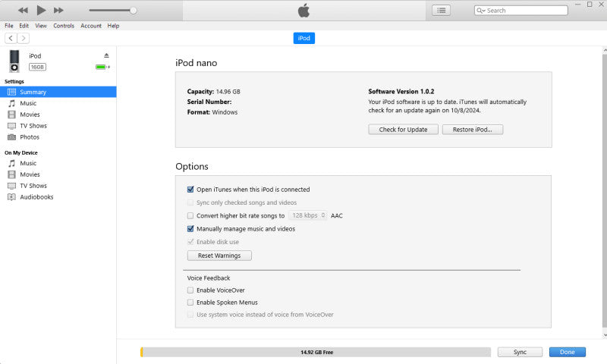Go forward with the right chevron
Viewport: 607px width, 364px height.
point(24,38)
